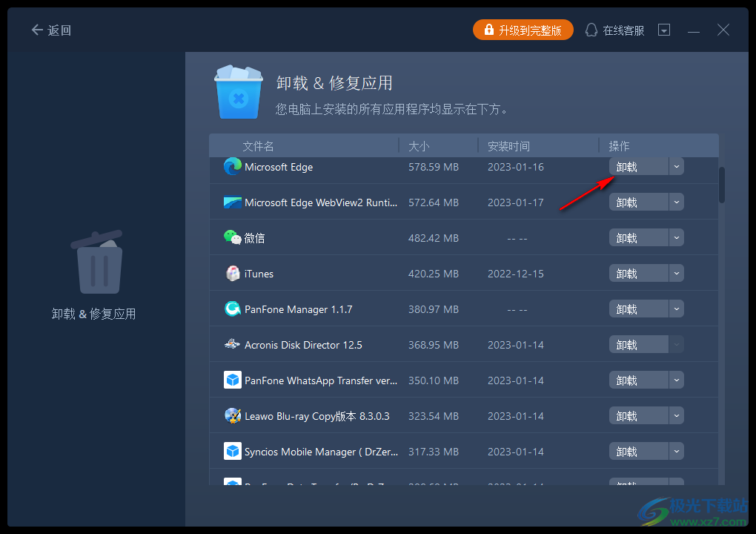Click the app list vertical scrollbar
The height and width of the screenshot is (534, 756).
tap(722, 185)
